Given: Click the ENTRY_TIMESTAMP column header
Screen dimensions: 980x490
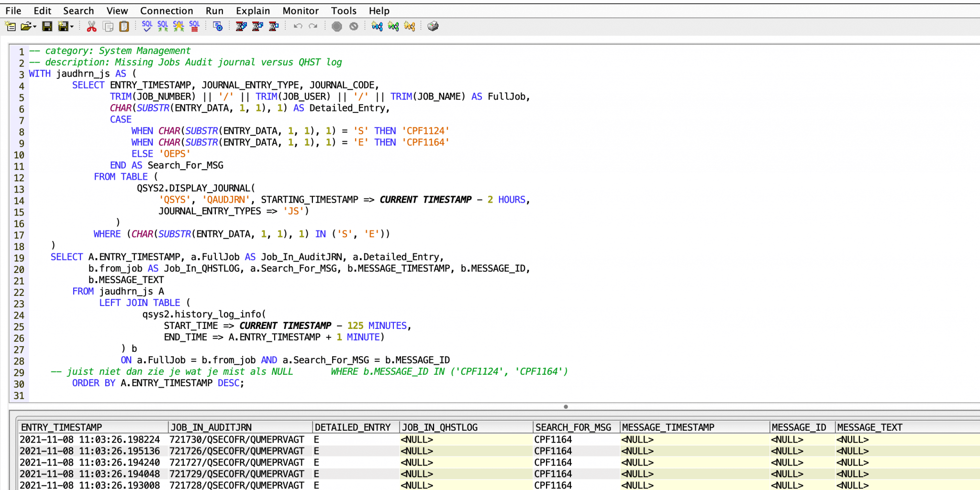Looking at the screenshot, I should pos(61,427).
